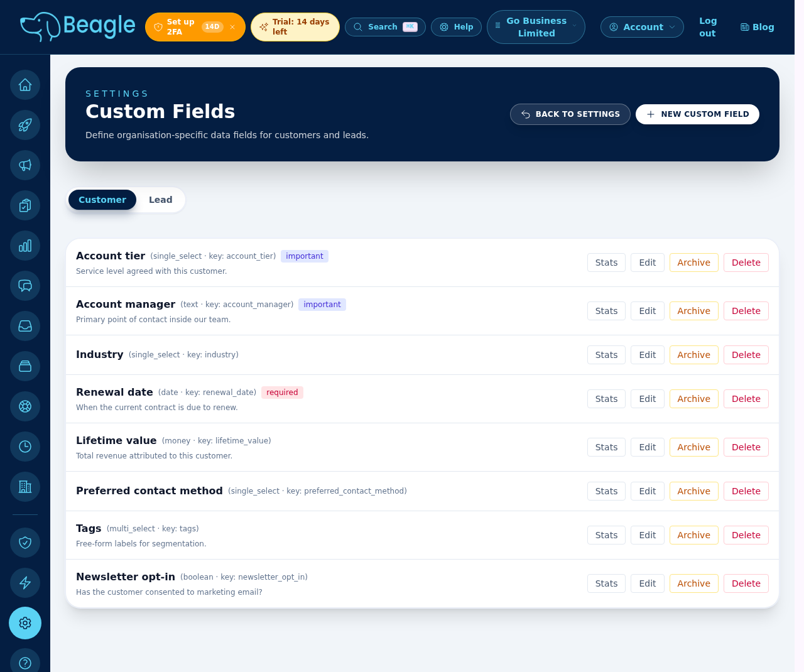Archive the Account tier field
This screenshot has height=672, width=804.
(x=694, y=263)
